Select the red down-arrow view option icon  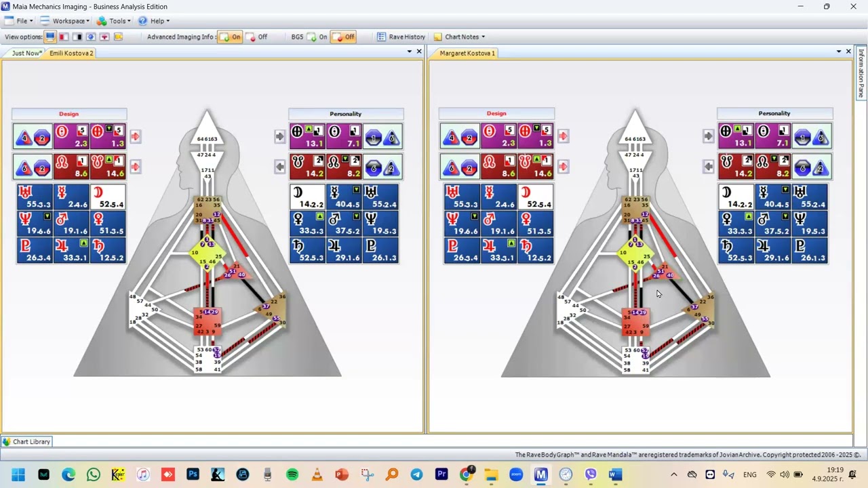click(104, 37)
